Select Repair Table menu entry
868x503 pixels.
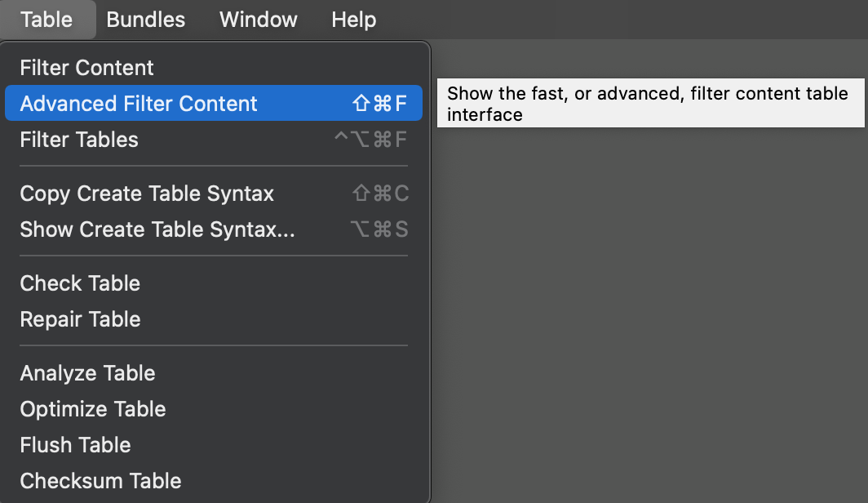tap(80, 319)
